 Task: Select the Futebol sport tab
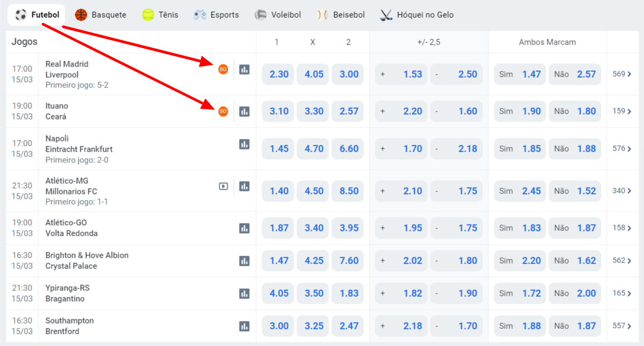coord(37,15)
